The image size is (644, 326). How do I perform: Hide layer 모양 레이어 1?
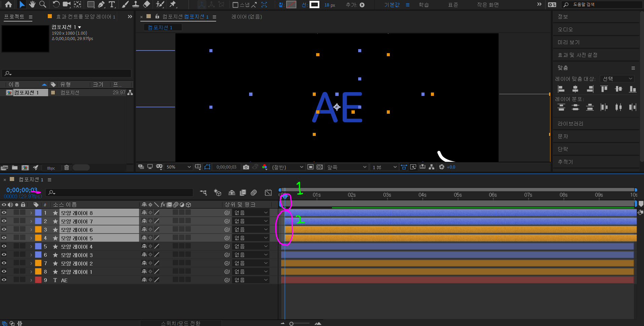point(4,271)
